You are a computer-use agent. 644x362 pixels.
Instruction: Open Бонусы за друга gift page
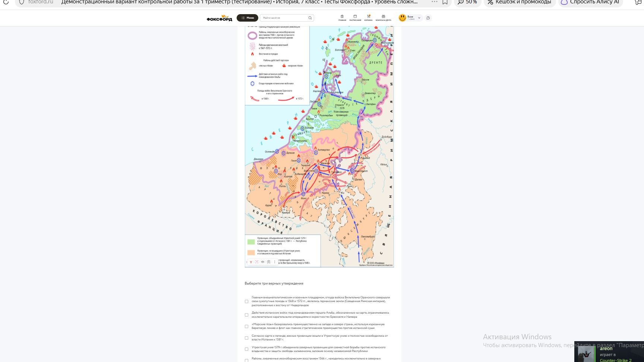383,18
